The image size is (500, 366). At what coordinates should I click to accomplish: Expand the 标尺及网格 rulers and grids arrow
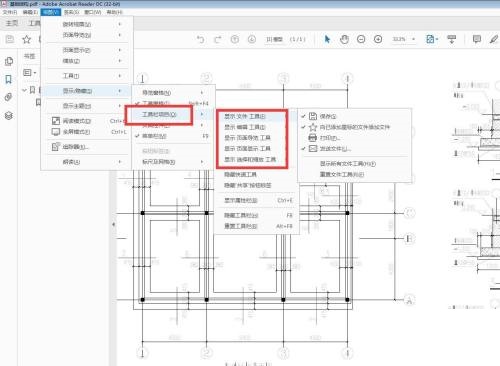point(202,162)
